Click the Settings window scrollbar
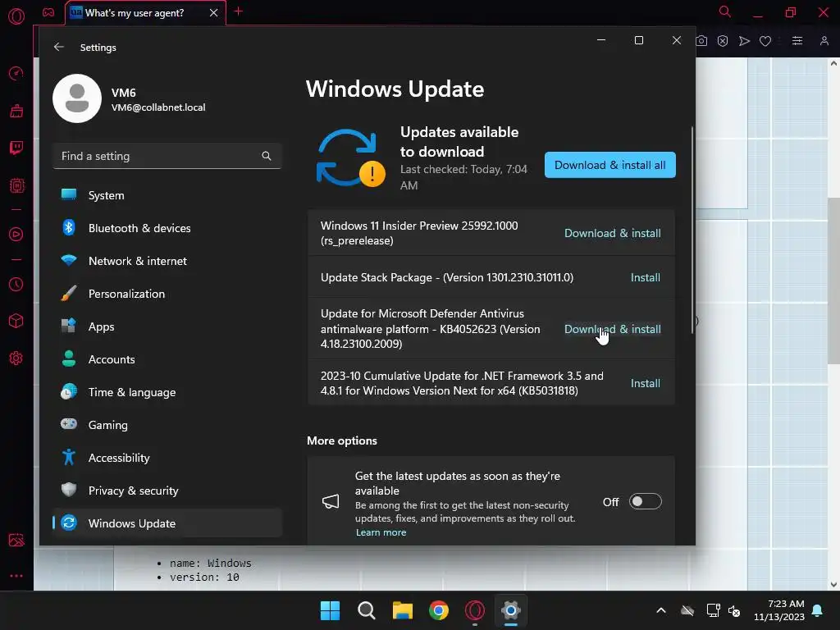The image size is (840, 630). [x=692, y=231]
